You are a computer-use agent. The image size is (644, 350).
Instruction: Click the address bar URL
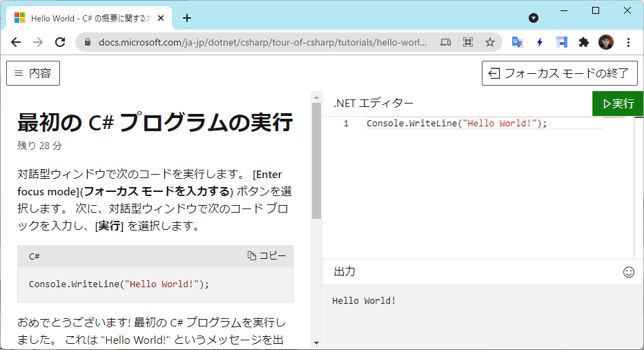pos(262,42)
